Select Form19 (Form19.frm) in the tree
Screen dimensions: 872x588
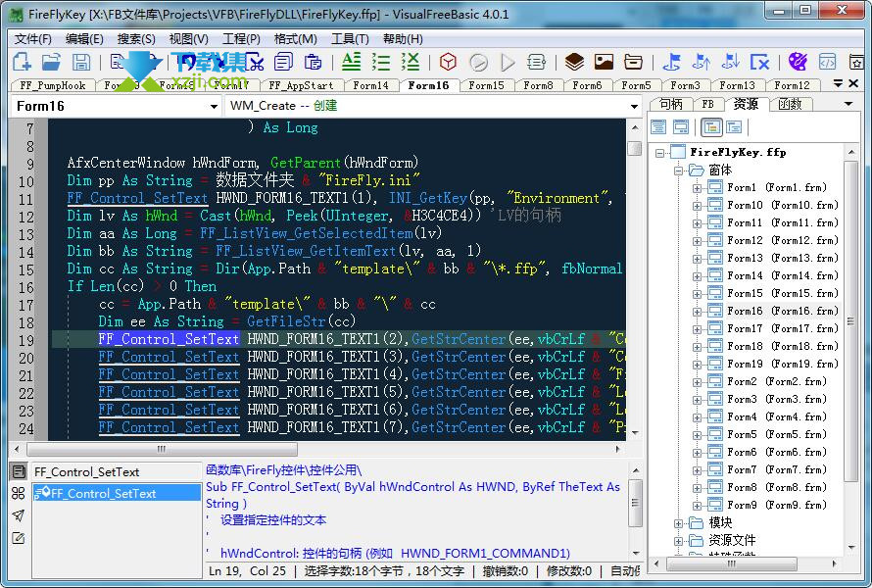tap(783, 364)
